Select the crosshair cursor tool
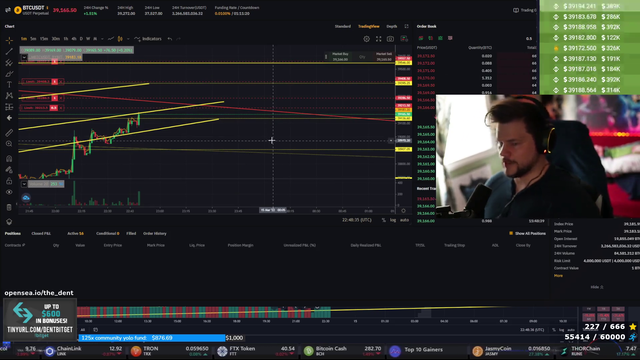Screen dimensions: 640x360 point(9,40)
